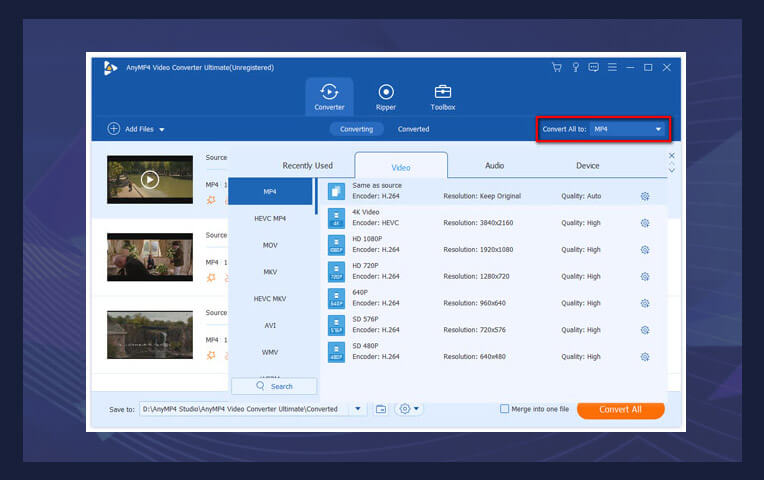Play the first video thumbnail
Screen dimensions: 764x480
(x=150, y=180)
